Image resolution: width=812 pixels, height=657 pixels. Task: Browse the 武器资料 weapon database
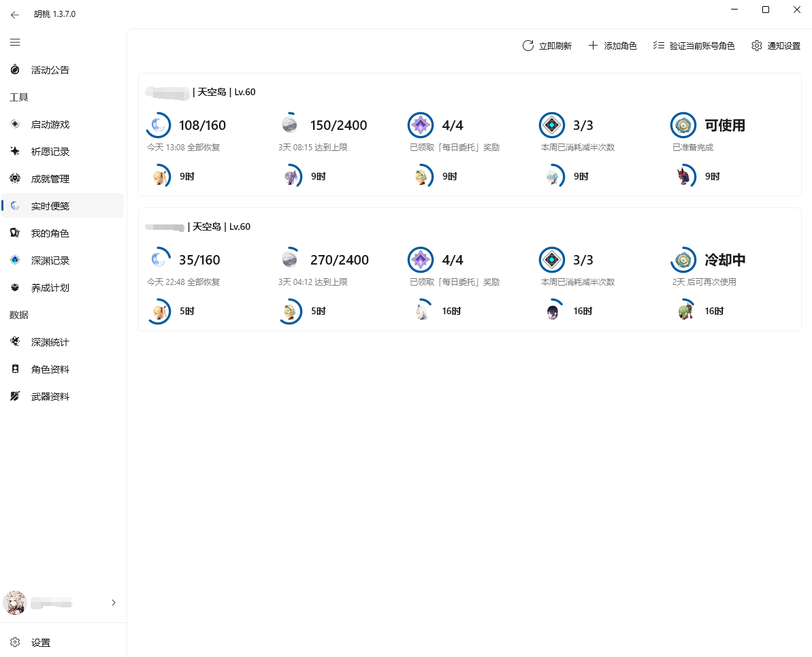coord(50,396)
